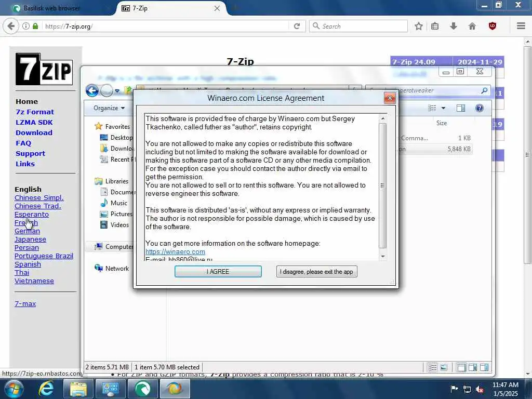Image resolution: width=532 pixels, height=399 pixels.
Task: Open the File Explorer taskbar button
Action: click(78, 389)
